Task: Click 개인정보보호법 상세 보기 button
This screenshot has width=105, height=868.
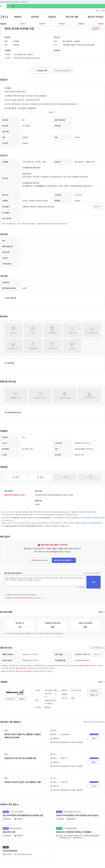Action: point(40,560)
